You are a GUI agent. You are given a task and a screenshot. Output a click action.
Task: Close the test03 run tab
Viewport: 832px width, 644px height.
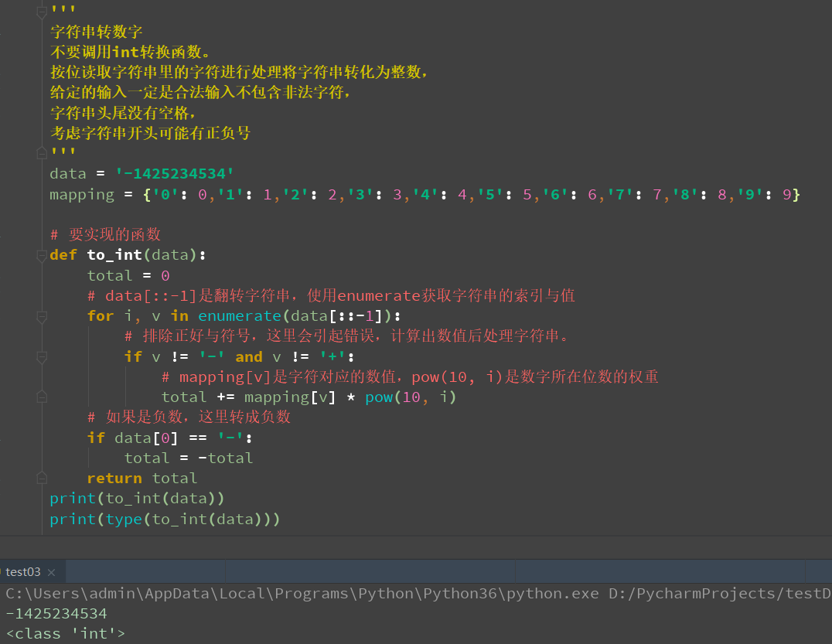tap(52, 572)
